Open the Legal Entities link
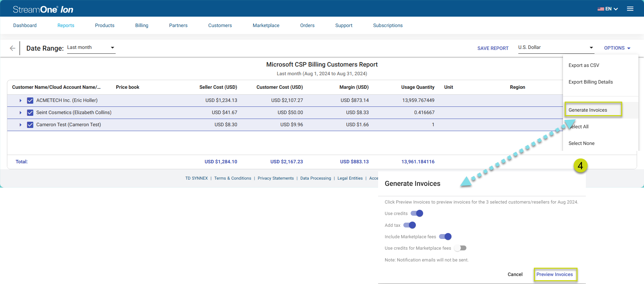 click(350, 178)
